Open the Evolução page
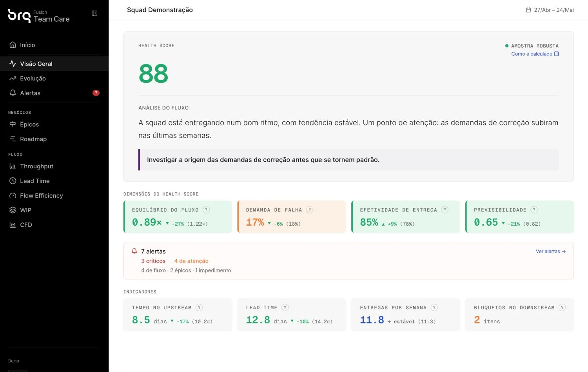The height and width of the screenshot is (372, 588). tap(54, 78)
